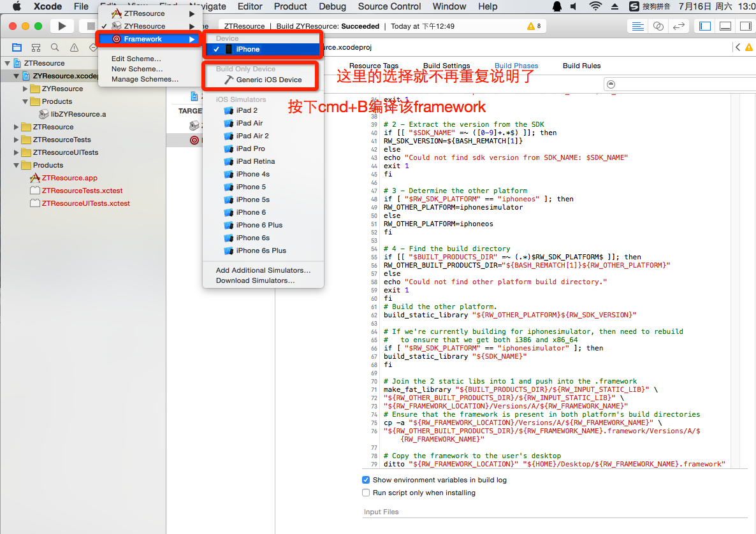Open the Sogou Pinyin input menu

click(x=650, y=6)
